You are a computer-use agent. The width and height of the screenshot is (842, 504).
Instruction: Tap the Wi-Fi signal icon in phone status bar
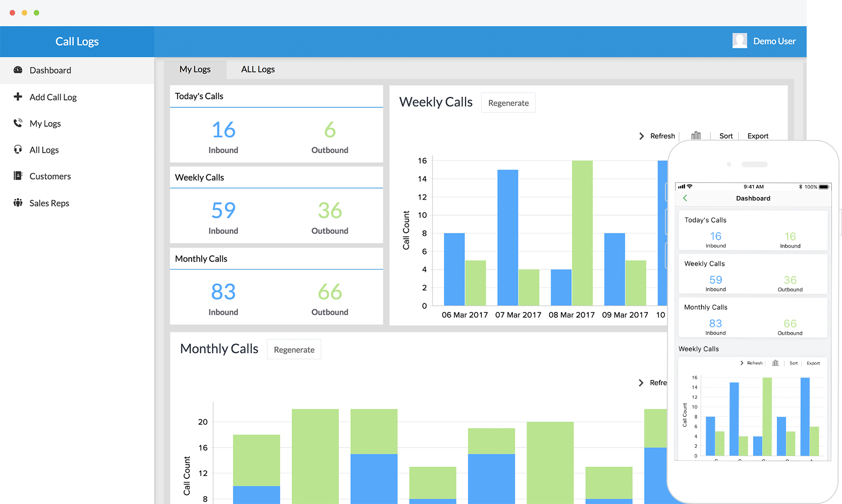(689, 186)
